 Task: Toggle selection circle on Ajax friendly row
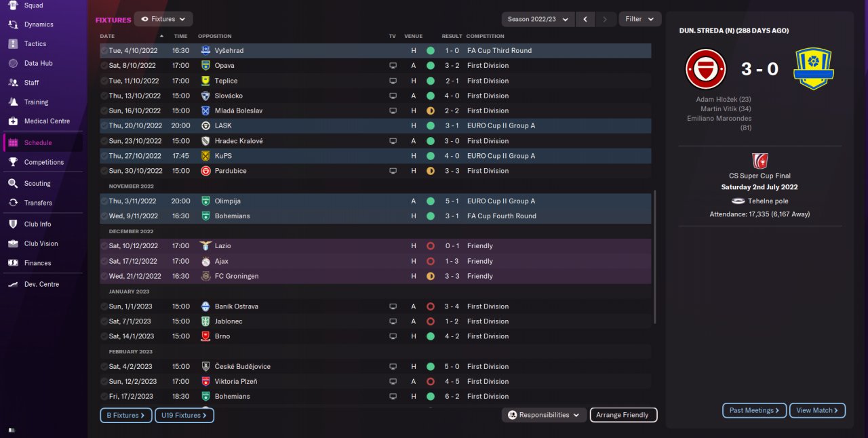click(x=104, y=261)
